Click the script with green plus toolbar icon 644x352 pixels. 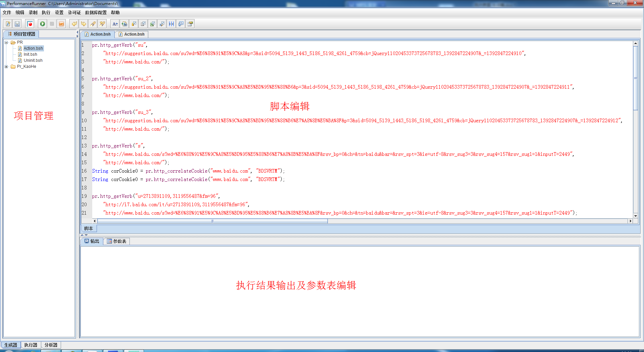[124, 24]
